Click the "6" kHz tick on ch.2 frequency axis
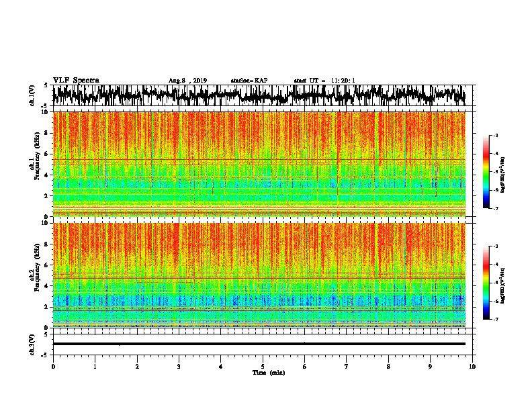The image size is (532, 411). (x=47, y=265)
